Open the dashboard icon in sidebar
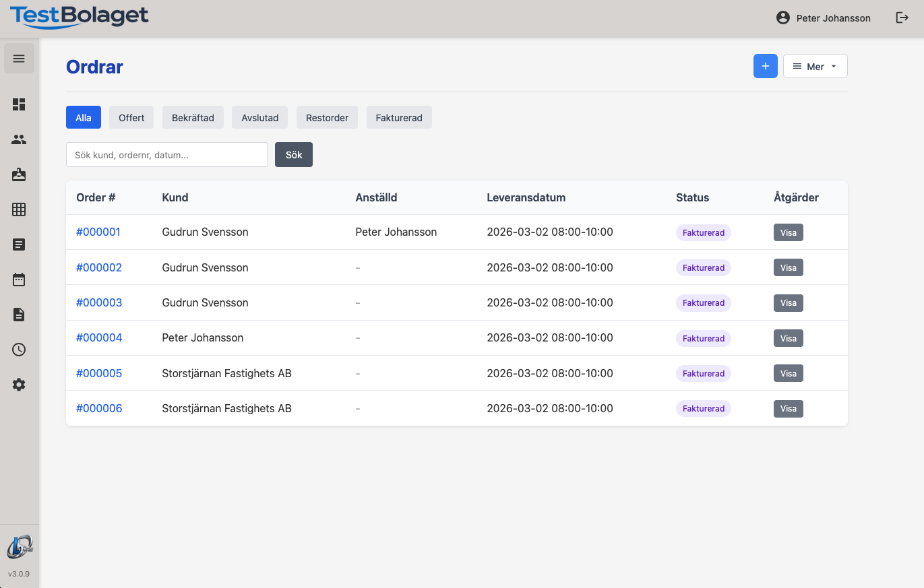Screen dimensions: 924x588 tap(19, 104)
